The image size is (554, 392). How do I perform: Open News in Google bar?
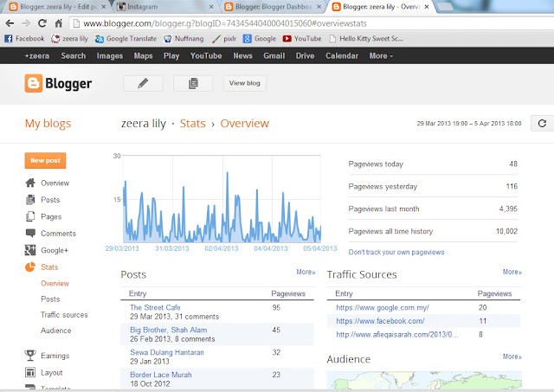(242, 55)
